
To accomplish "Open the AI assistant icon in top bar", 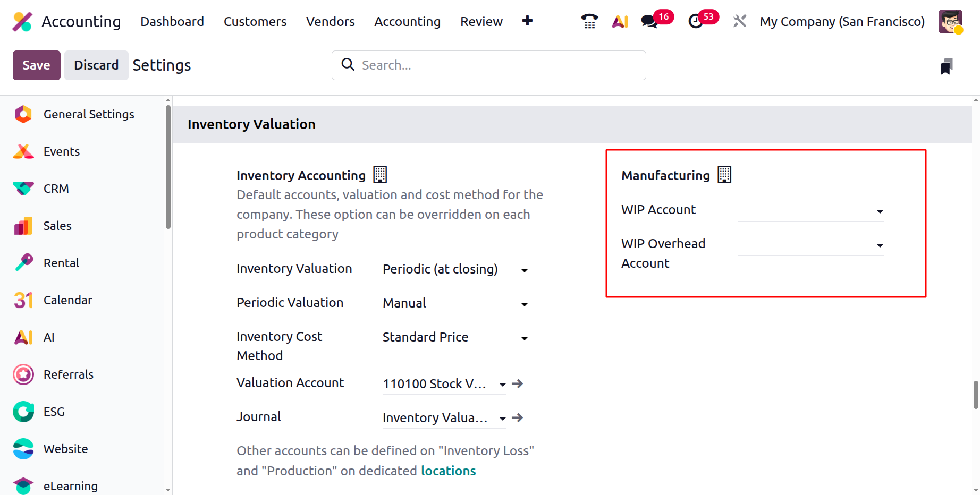I will [620, 21].
